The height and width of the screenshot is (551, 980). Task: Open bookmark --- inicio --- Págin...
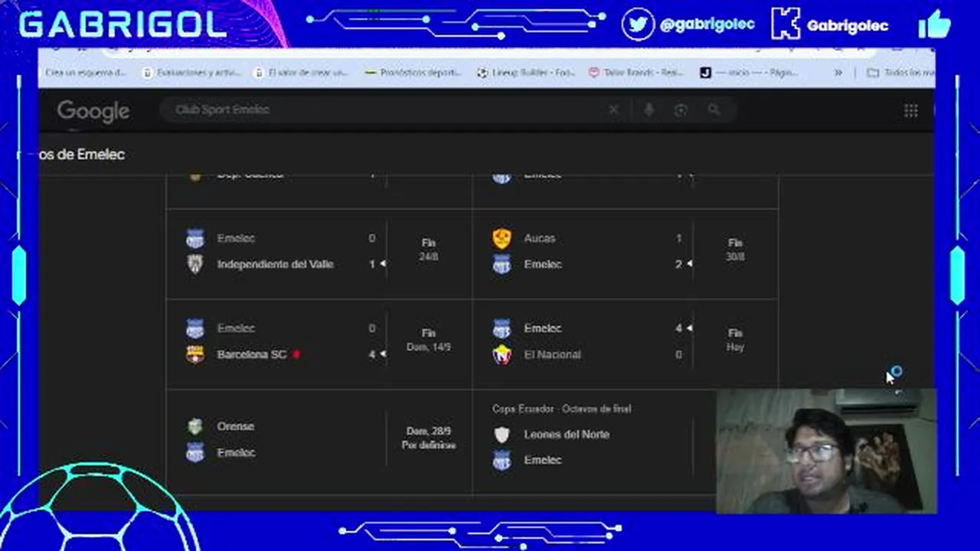[x=750, y=73]
